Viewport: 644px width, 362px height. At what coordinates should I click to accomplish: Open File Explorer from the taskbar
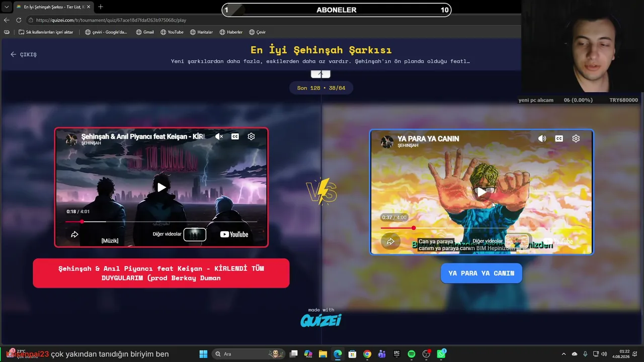click(323, 354)
